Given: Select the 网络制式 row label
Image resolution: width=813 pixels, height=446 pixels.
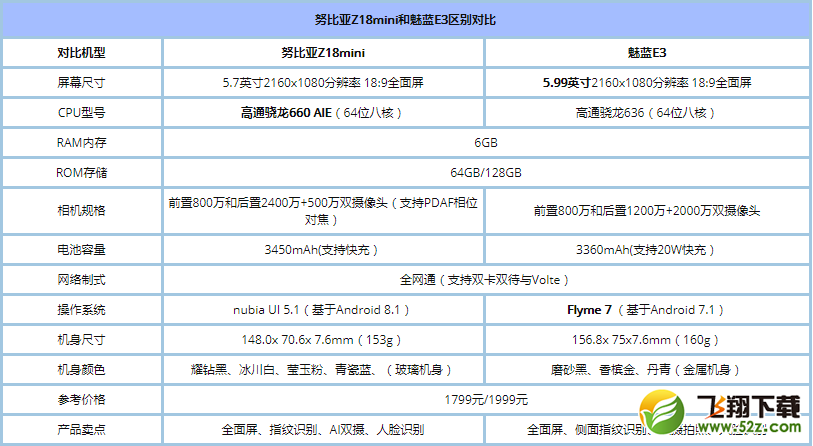Looking at the screenshot, I should coord(82,280).
